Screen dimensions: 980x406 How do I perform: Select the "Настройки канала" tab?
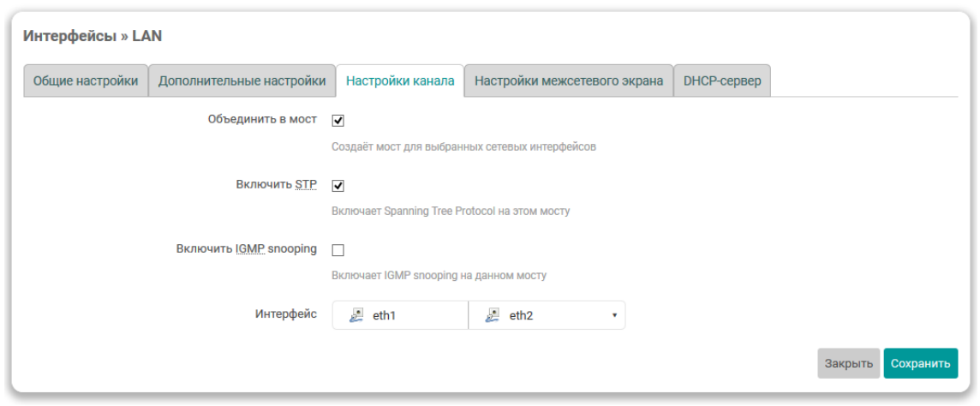click(400, 81)
